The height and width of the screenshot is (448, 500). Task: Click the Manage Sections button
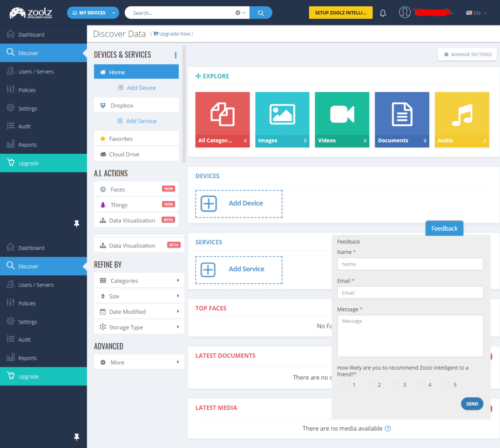[467, 55]
